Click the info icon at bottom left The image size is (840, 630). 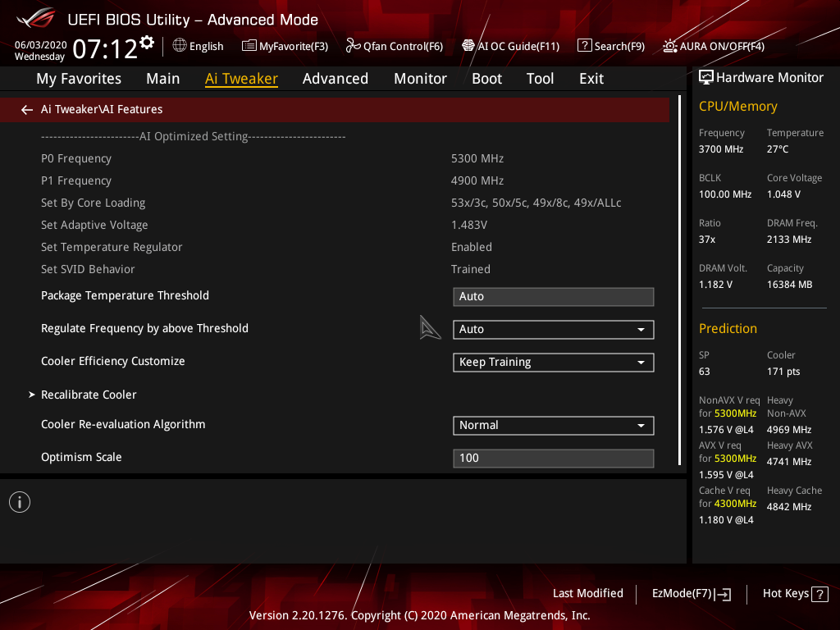(19, 501)
